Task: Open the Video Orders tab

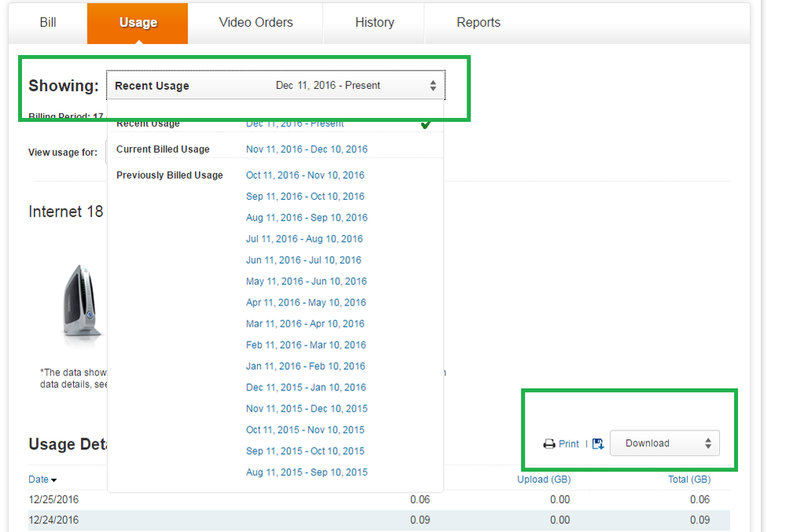Action: point(256,23)
